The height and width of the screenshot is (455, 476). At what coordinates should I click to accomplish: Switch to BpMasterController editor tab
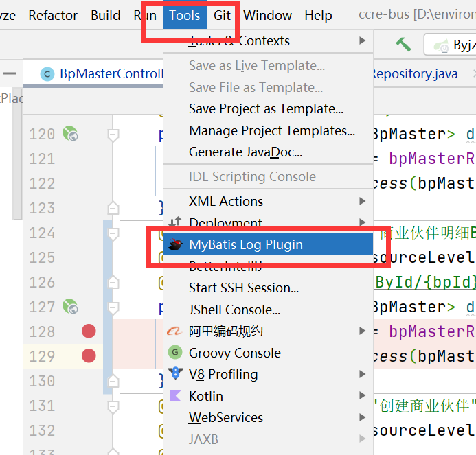tap(94, 73)
